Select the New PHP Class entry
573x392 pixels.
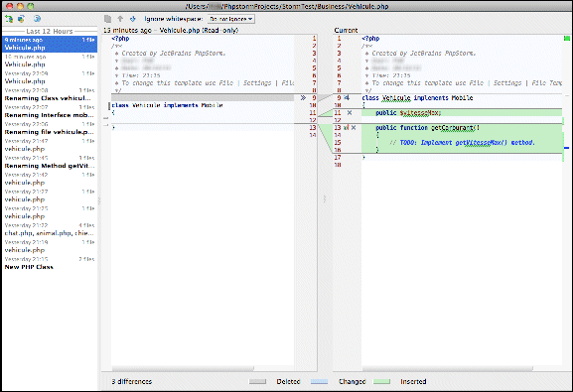50,263
